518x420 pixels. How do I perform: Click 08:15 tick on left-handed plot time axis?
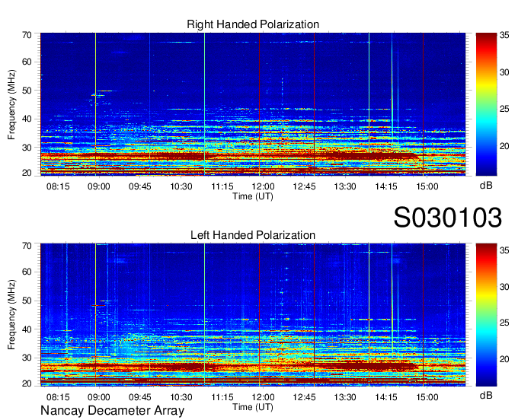58,397
